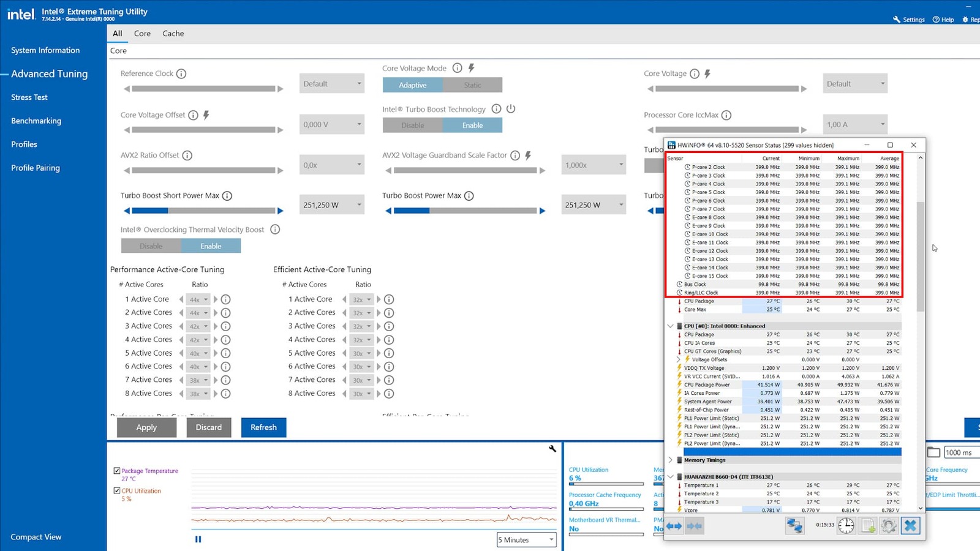Click the folder icon near 1000 ms field
The height and width of the screenshot is (551, 980).
click(x=933, y=452)
